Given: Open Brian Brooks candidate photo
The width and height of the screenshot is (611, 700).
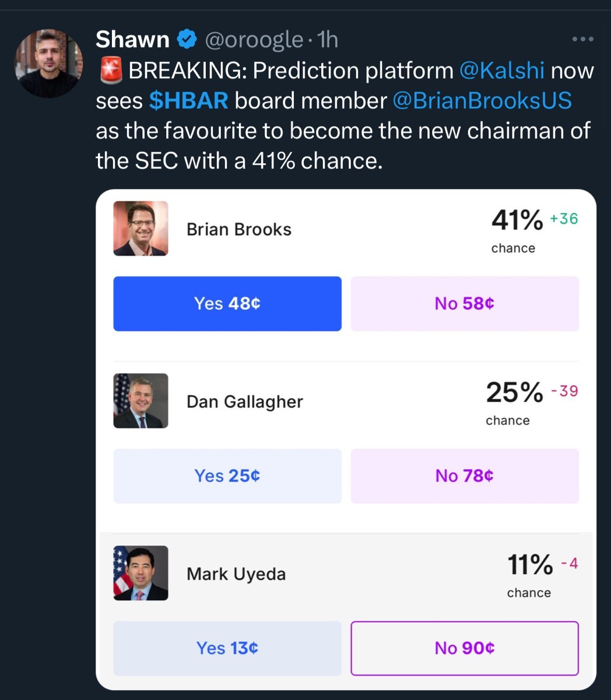Looking at the screenshot, I should [x=141, y=229].
